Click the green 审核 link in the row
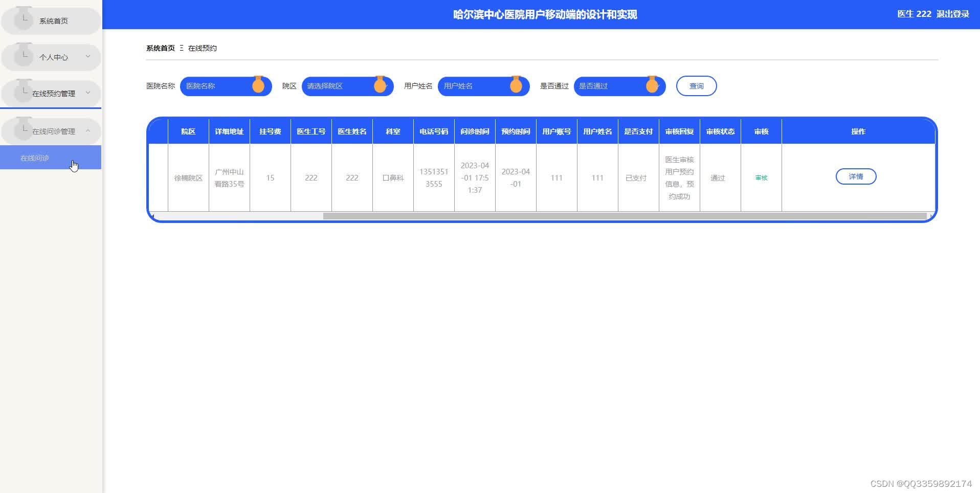Screen dimensions: 980x493 761,178
